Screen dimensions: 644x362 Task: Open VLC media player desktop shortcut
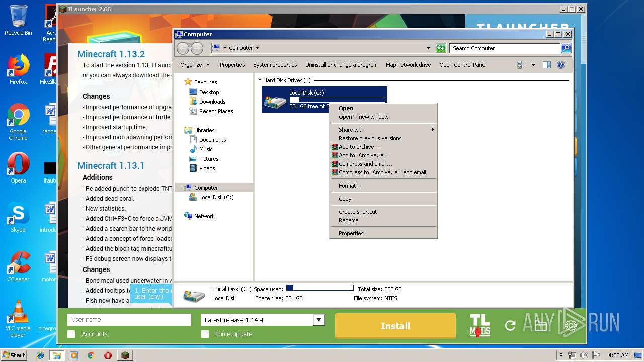pyautogui.click(x=18, y=319)
